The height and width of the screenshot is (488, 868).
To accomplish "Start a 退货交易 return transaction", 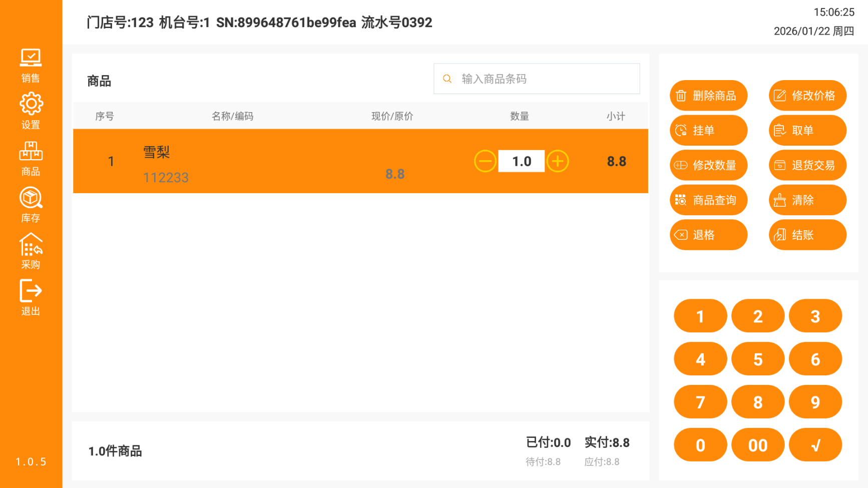I will click(x=807, y=165).
